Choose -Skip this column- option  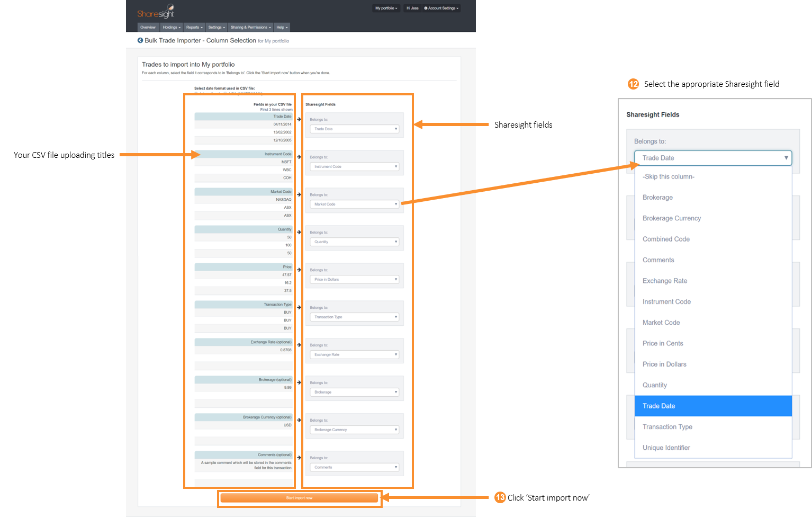coord(713,176)
